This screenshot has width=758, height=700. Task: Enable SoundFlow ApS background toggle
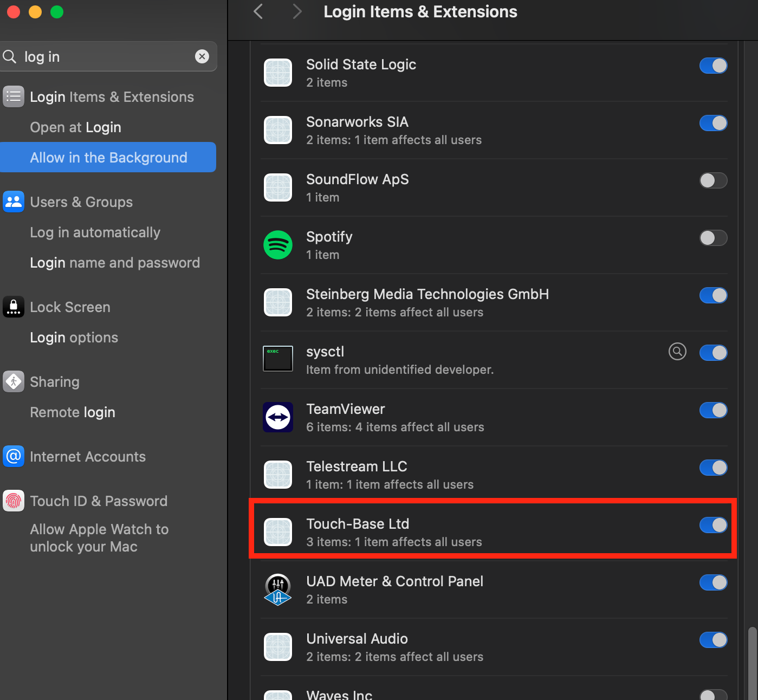(713, 180)
